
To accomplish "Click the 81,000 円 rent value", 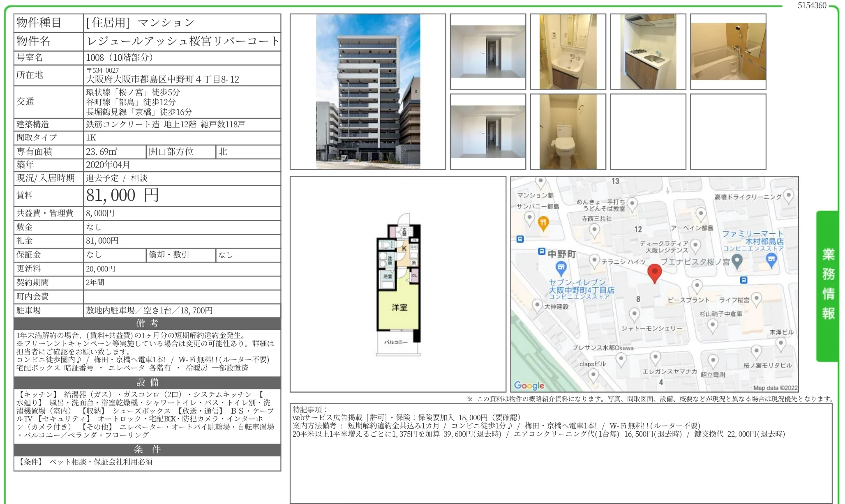I will point(122,196).
